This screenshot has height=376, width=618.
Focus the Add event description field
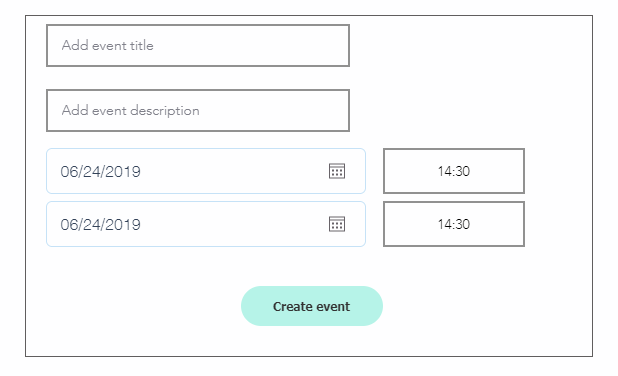(198, 110)
